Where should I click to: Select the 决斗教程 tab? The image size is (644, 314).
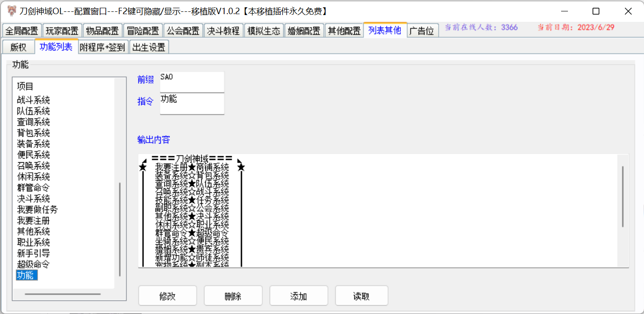pos(223,31)
